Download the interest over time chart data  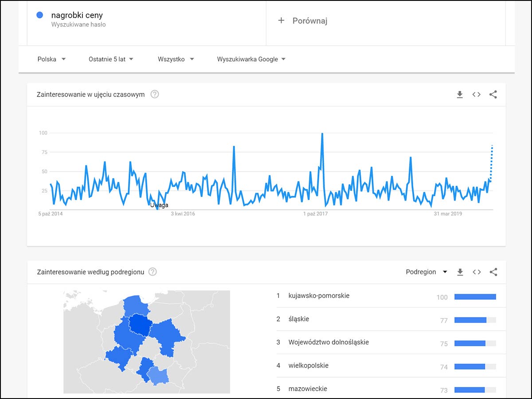[460, 94]
